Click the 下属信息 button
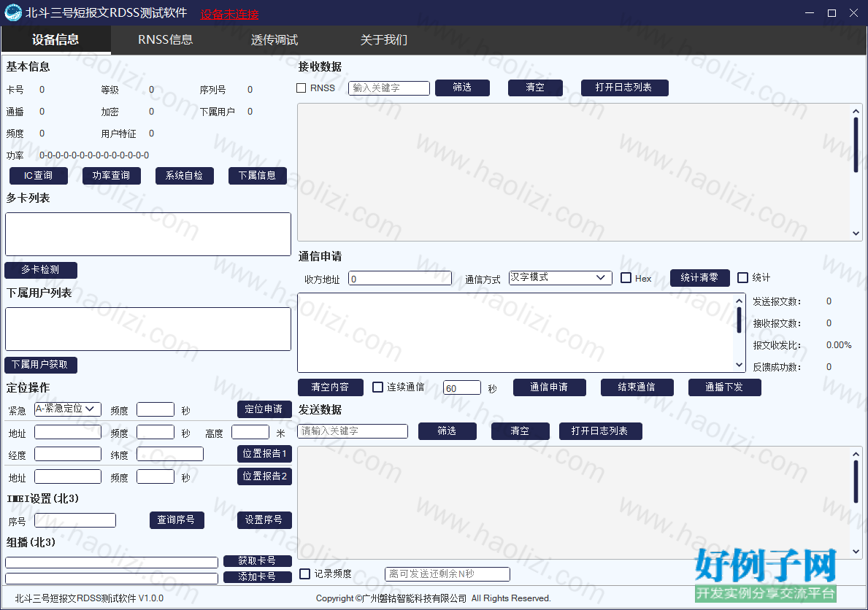 coord(258,175)
